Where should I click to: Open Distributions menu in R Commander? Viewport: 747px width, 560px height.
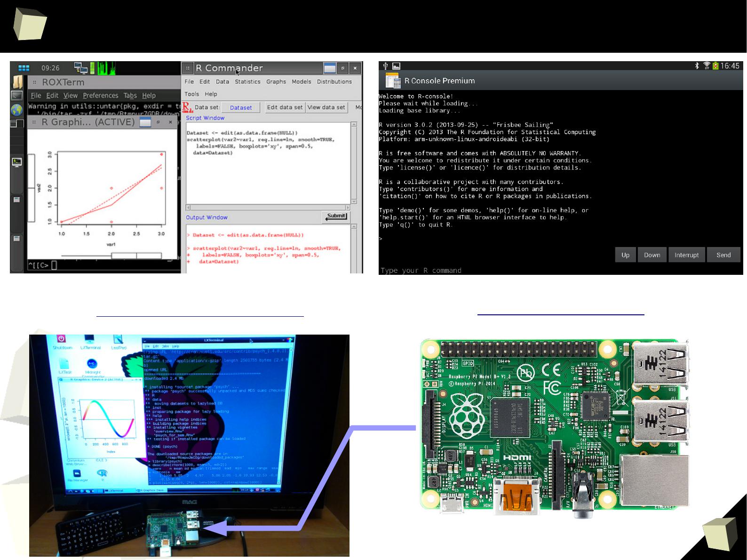pos(334,81)
